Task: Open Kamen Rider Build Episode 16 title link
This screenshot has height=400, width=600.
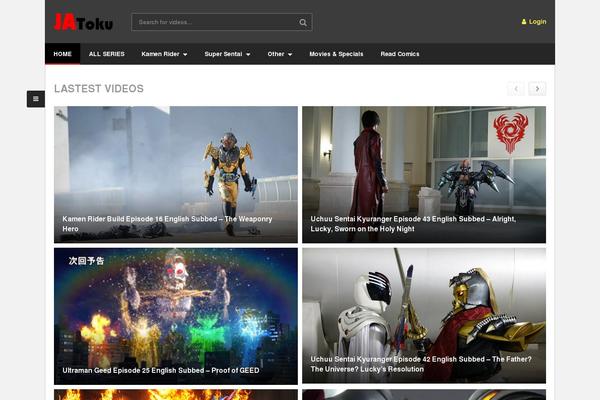Action: (167, 223)
